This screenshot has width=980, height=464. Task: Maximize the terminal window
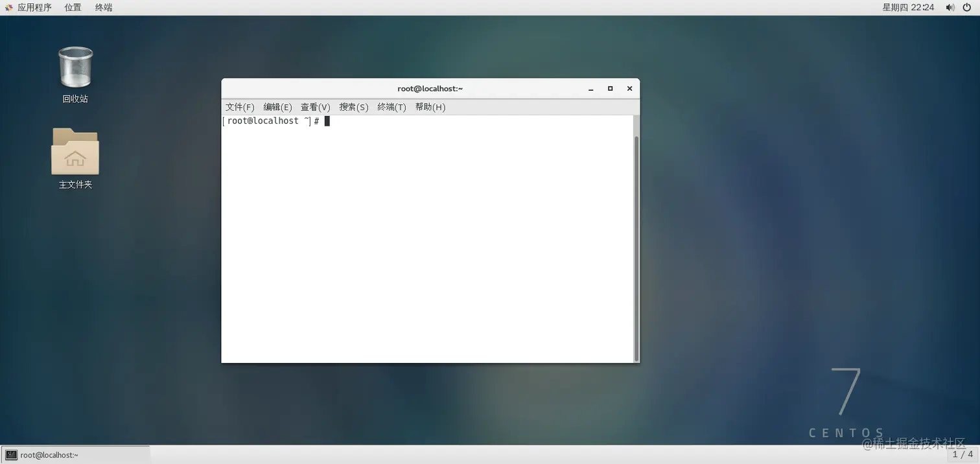coord(610,89)
